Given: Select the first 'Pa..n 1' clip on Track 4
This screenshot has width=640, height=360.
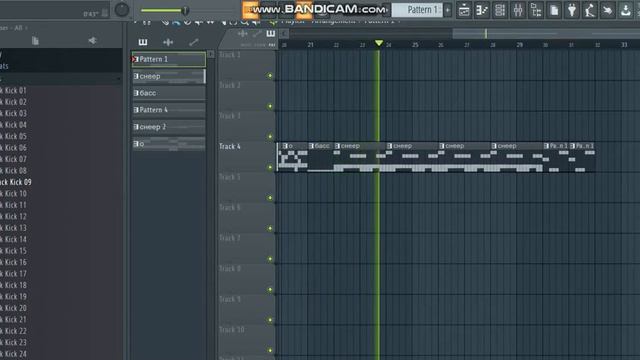Looking at the screenshot, I should point(556,157).
